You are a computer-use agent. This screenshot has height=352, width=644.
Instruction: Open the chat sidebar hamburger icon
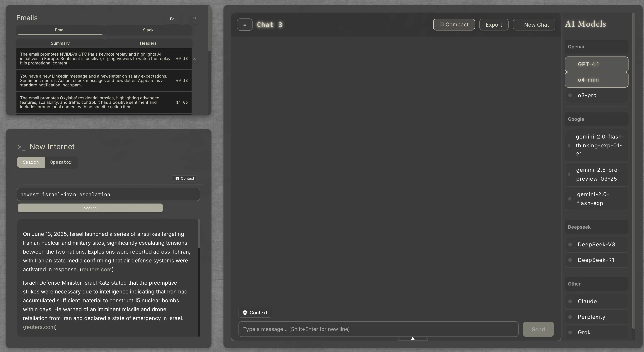244,25
